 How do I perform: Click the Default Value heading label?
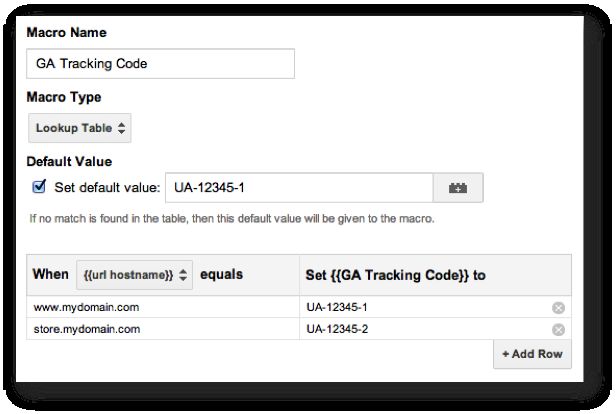pyautogui.click(x=69, y=161)
